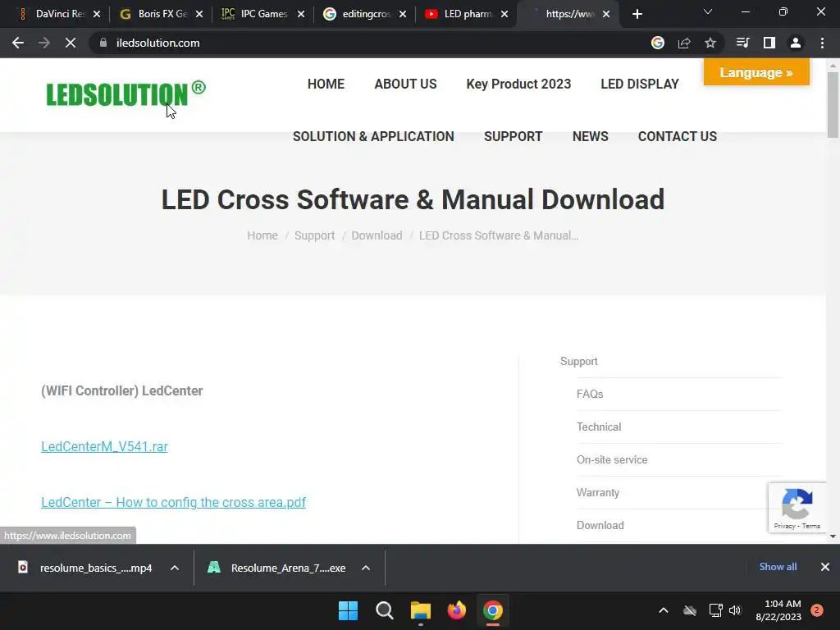Viewport: 840px width, 630px height.
Task: View site information lock icon
Action: coord(103,43)
